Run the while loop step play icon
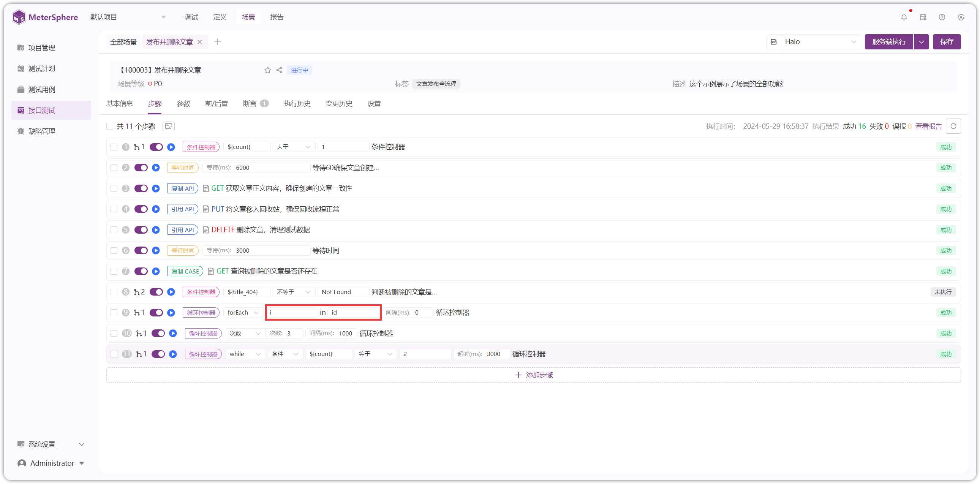The height and width of the screenshot is (484, 980). 173,354
